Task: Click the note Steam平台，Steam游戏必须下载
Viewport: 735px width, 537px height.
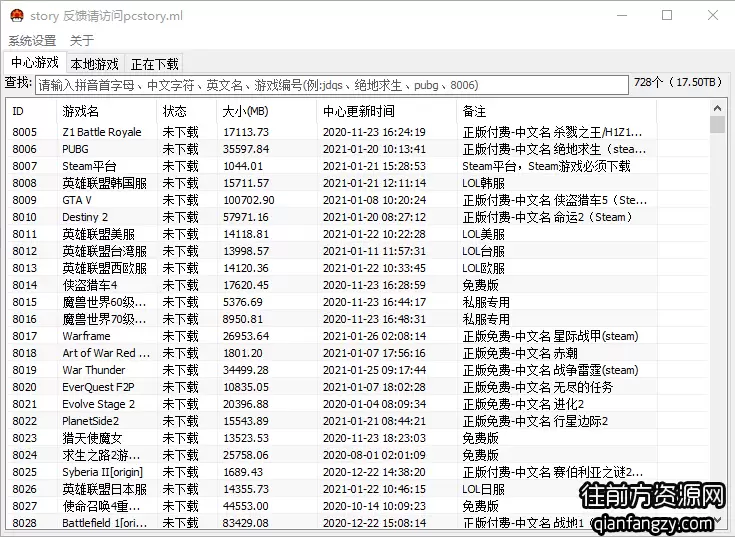Action: [x=546, y=166]
